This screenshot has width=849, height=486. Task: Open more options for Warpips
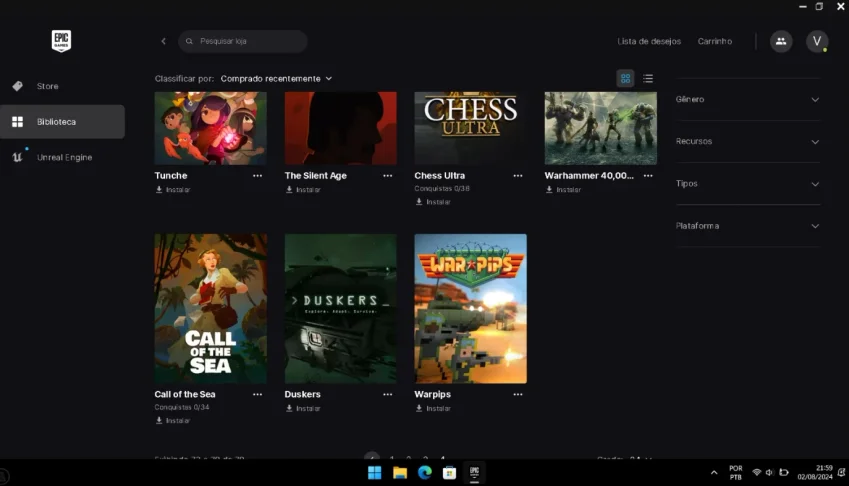518,394
